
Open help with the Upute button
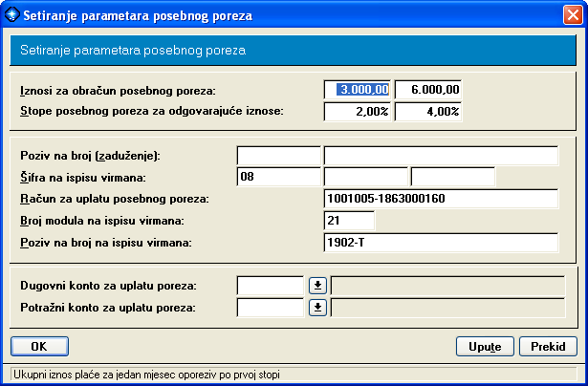(x=485, y=346)
